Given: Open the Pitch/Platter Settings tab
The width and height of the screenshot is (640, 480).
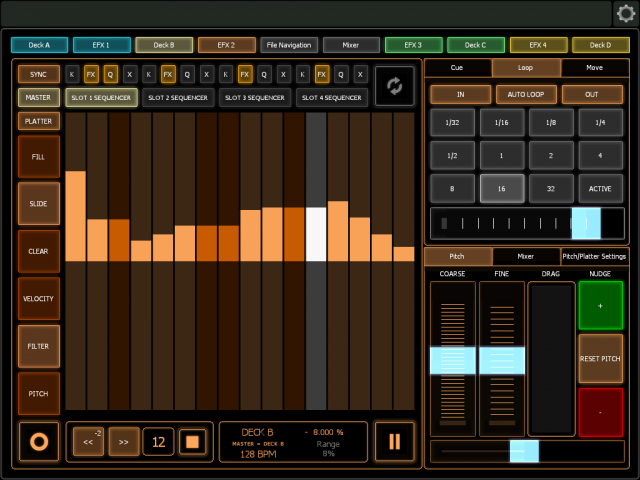Looking at the screenshot, I should pyautogui.click(x=595, y=256).
